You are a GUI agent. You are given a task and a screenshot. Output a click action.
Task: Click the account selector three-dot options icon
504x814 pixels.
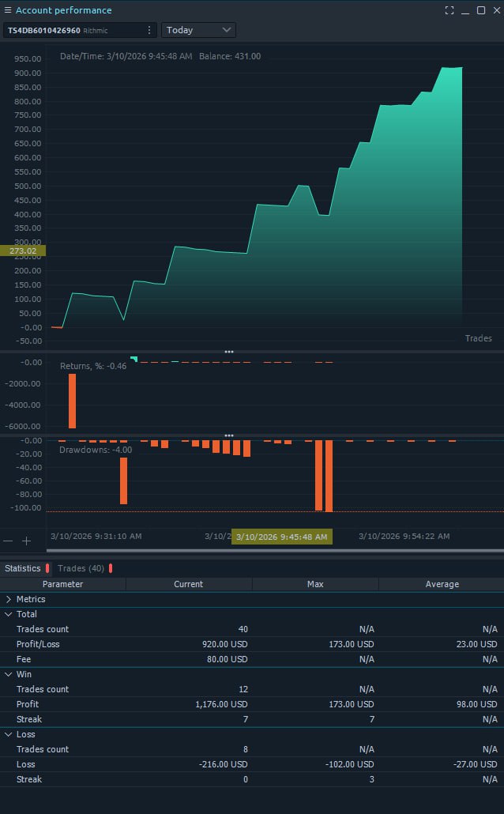149,30
